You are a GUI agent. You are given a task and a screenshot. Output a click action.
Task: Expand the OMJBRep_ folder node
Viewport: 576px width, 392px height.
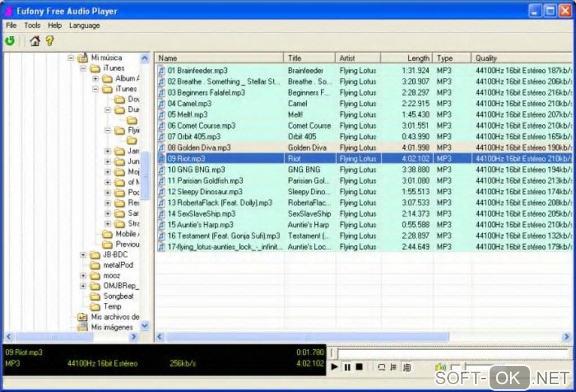[83, 286]
